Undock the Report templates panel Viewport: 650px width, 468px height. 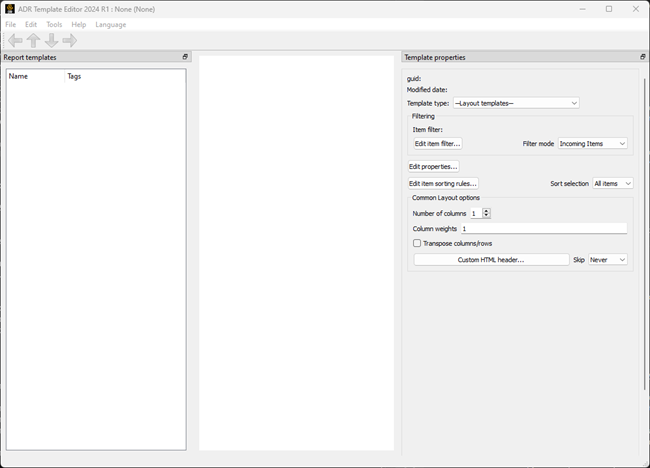(x=185, y=57)
